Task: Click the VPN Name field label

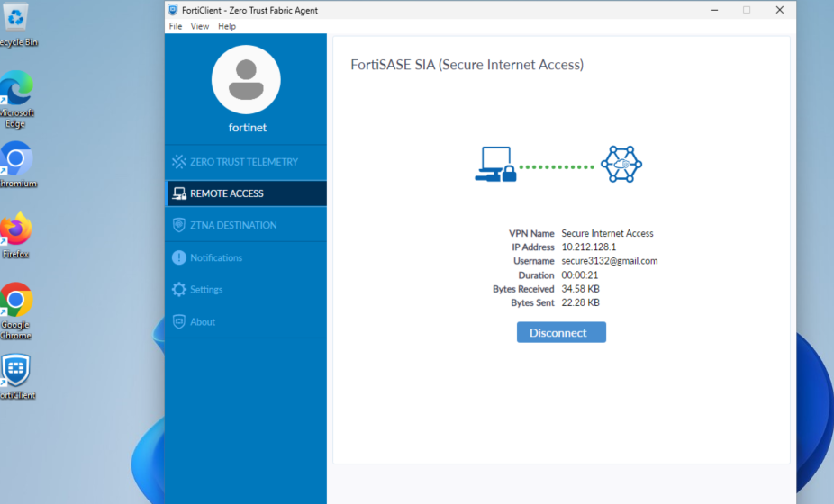Action: coord(531,233)
